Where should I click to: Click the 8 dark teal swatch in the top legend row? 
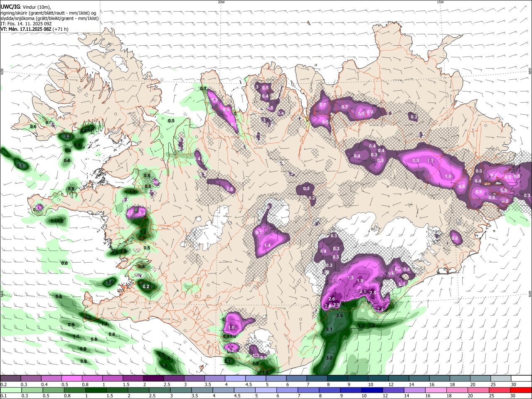(x=337, y=378)
